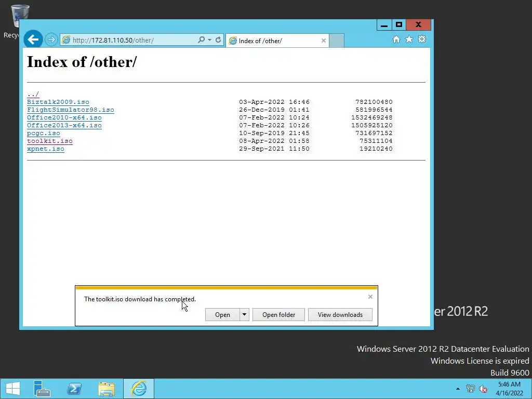Open the Windows Start button
The height and width of the screenshot is (399, 532).
coord(13,389)
